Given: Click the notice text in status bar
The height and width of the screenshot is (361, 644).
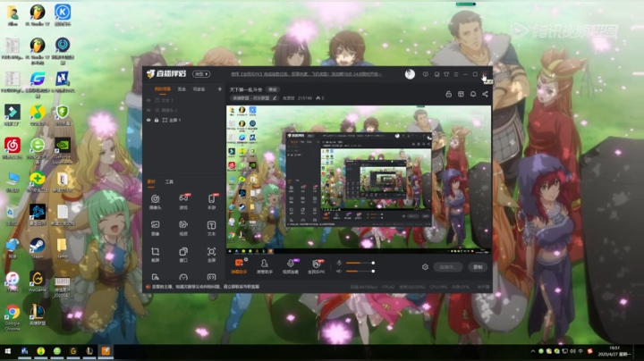Looking at the screenshot, I should 206,287.
